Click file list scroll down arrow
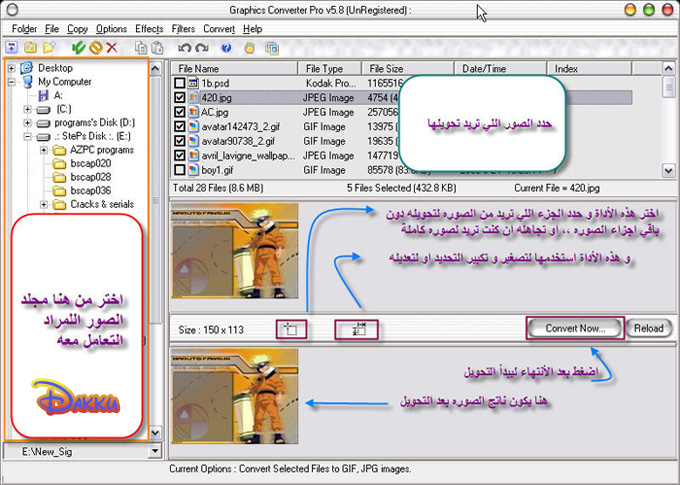 click(x=668, y=170)
